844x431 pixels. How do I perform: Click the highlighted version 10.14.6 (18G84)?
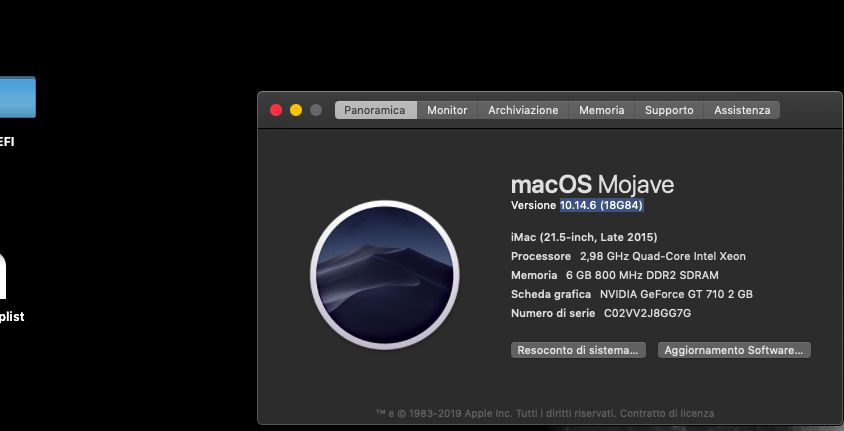tap(602, 205)
